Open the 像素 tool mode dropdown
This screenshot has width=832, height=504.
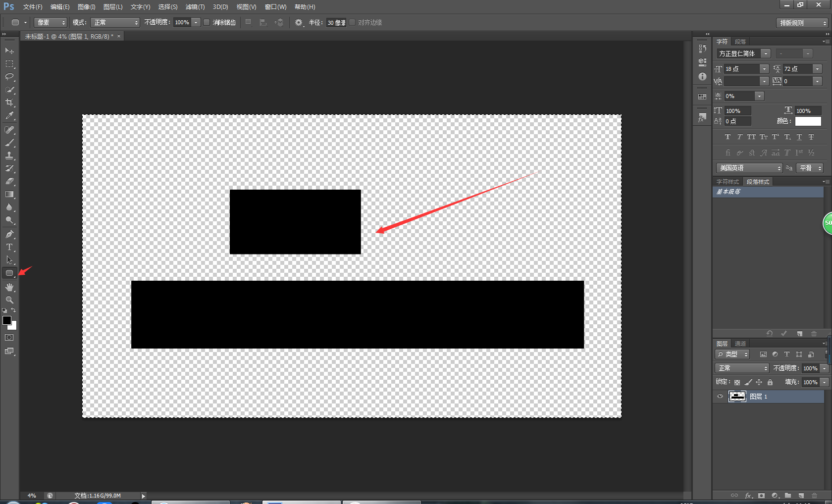point(51,22)
